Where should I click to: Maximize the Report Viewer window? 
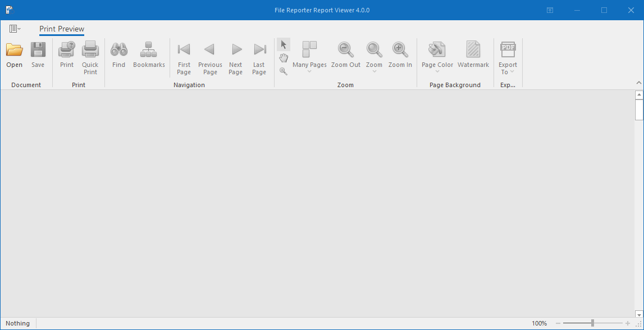(x=604, y=10)
